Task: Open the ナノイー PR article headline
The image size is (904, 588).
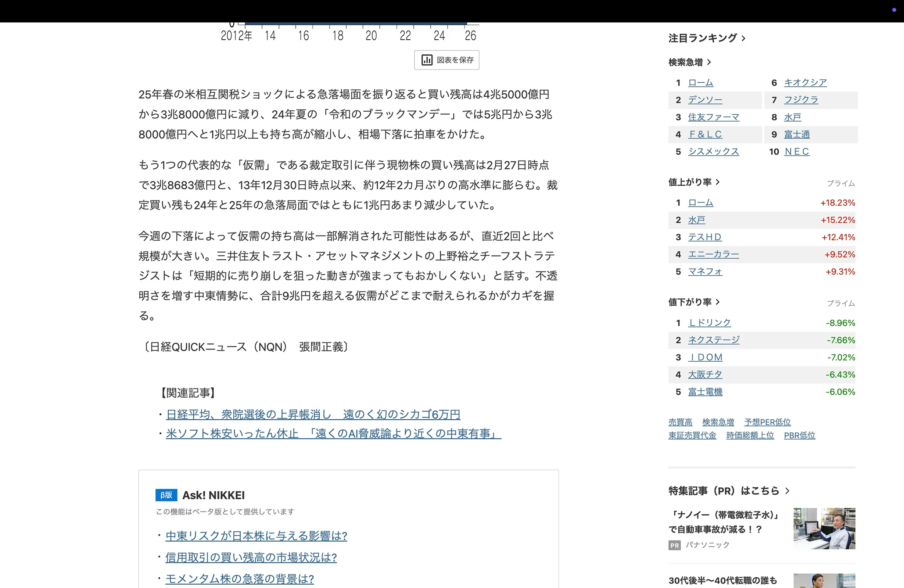Action: click(724, 522)
